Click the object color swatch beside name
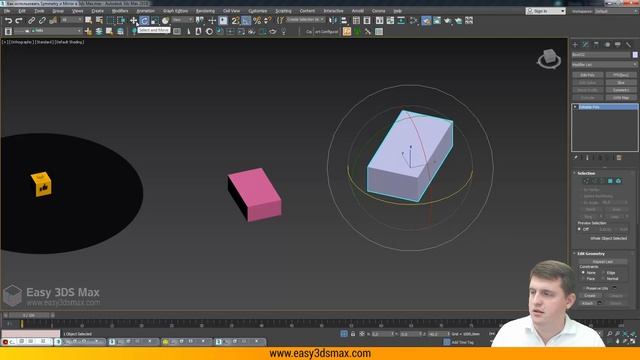 (x=635, y=55)
